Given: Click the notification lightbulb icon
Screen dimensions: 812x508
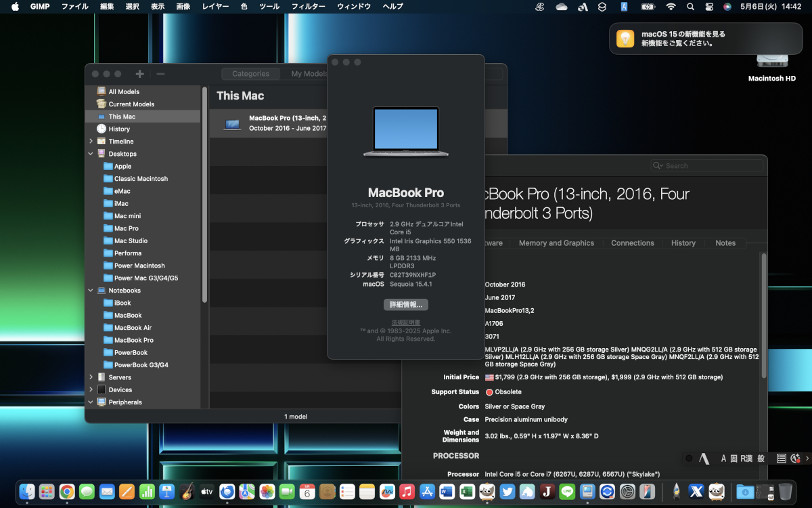Looking at the screenshot, I should [625, 39].
